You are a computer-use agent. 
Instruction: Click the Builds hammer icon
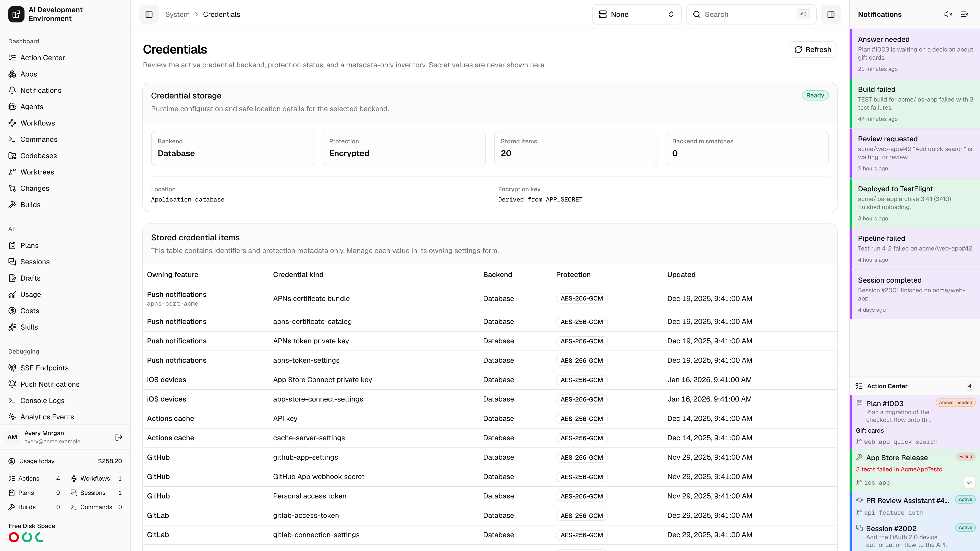pos(12,205)
